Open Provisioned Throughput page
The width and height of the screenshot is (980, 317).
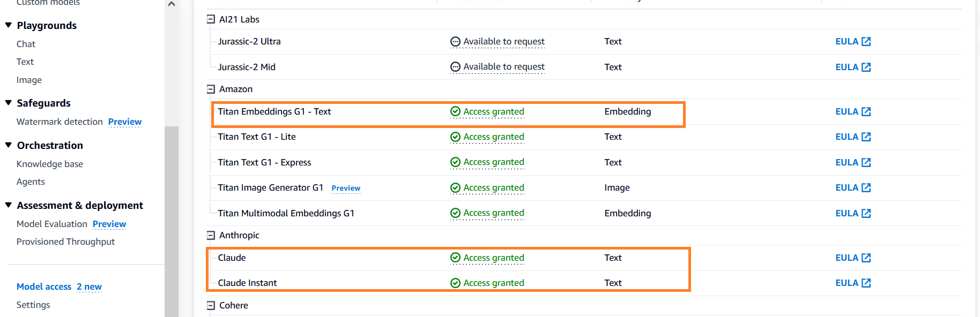[65, 241]
